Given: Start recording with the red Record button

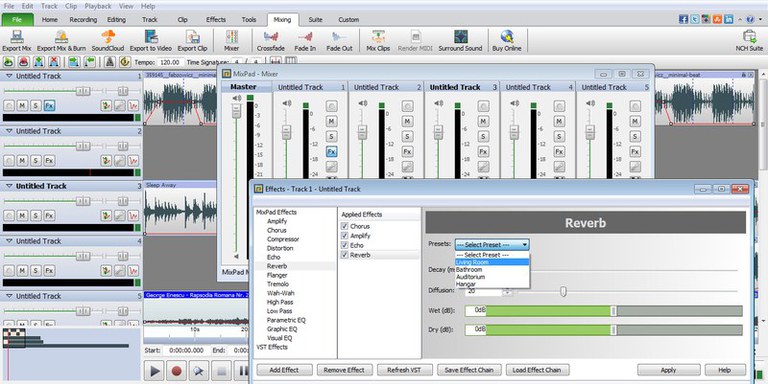Looking at the screenshot, I should [x=176, y=371].
